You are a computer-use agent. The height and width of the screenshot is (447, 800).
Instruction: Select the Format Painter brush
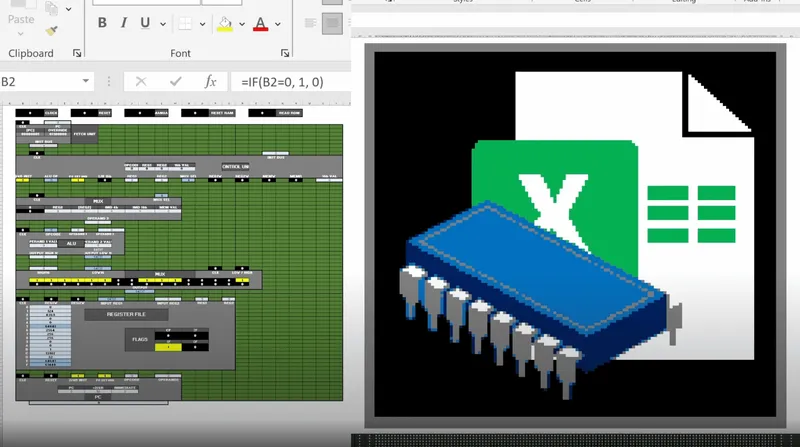tap(52, 31)
